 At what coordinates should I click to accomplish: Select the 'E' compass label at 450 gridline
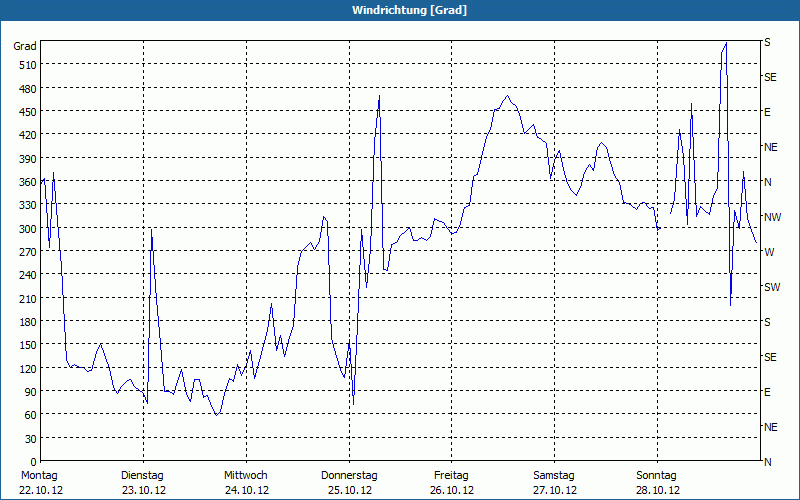coord(767,112)
